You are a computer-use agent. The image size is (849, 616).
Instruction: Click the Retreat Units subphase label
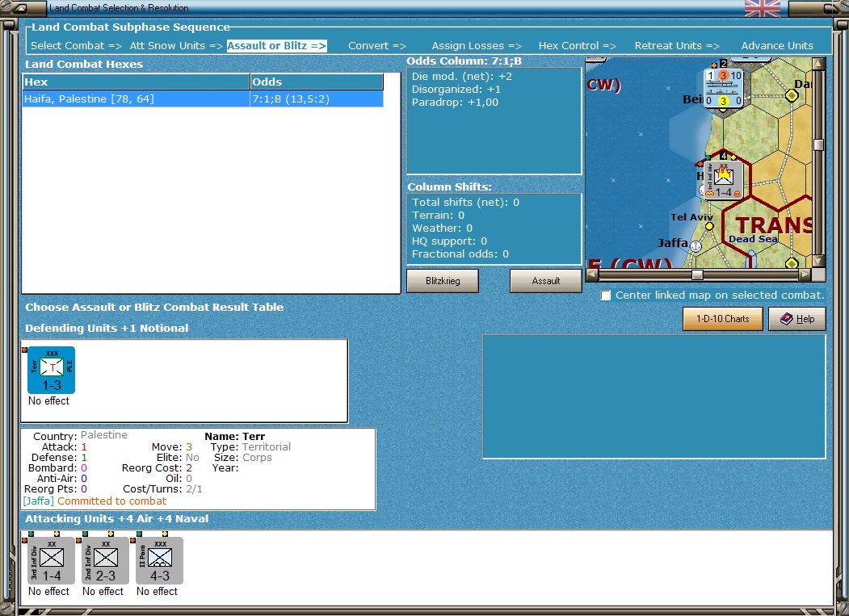pos(677,46)
